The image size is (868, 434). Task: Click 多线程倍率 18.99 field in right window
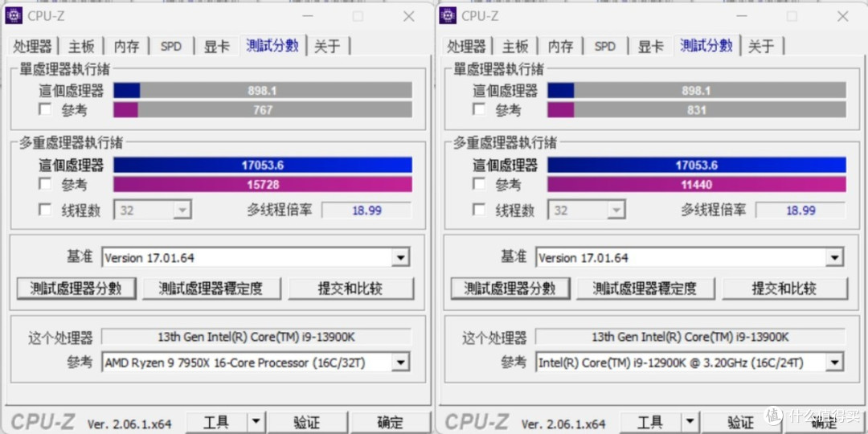(800, 211)
